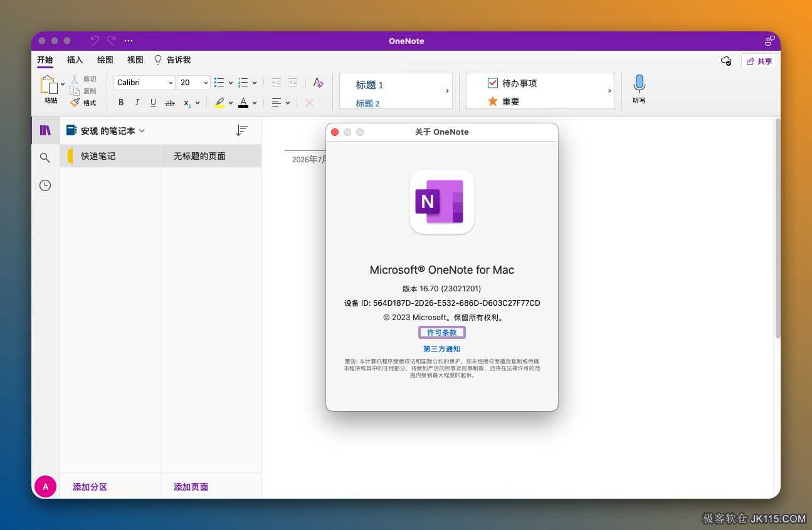Open the font color dropdown arrow

tap(255, 103)
